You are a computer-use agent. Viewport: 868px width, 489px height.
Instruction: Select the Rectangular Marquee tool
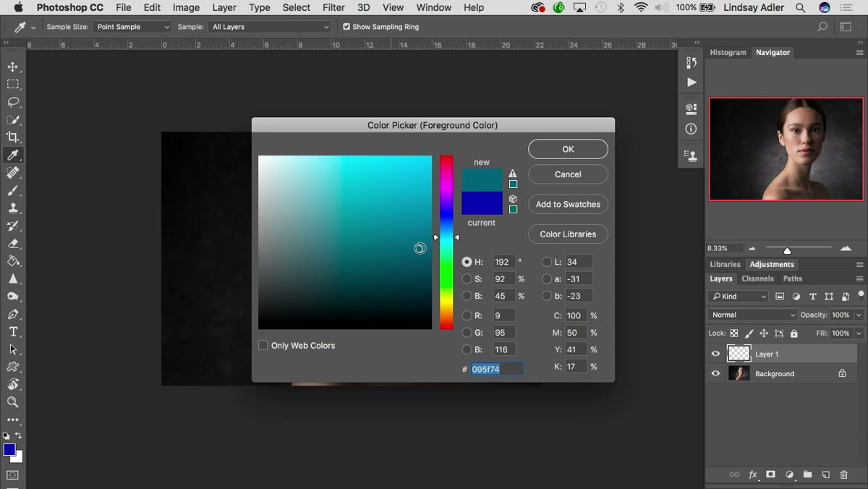(13, 84)
